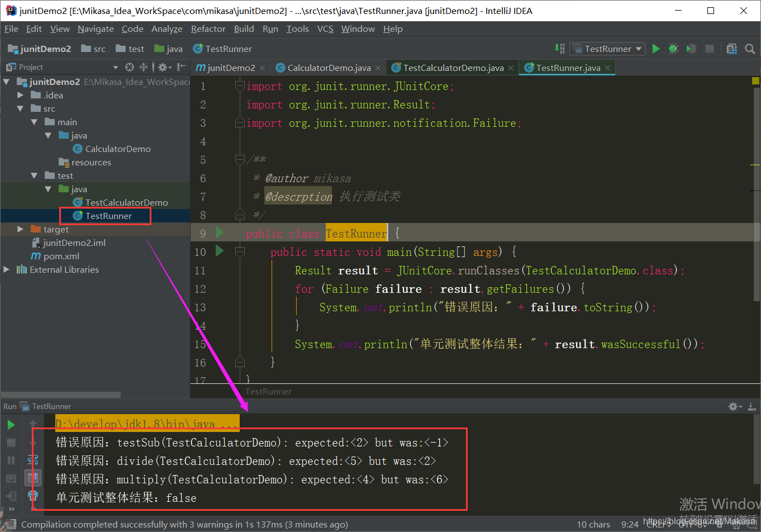Rerun TestRunner in Run panel
This screenshot has width=761, height=532.
[11, 425]
